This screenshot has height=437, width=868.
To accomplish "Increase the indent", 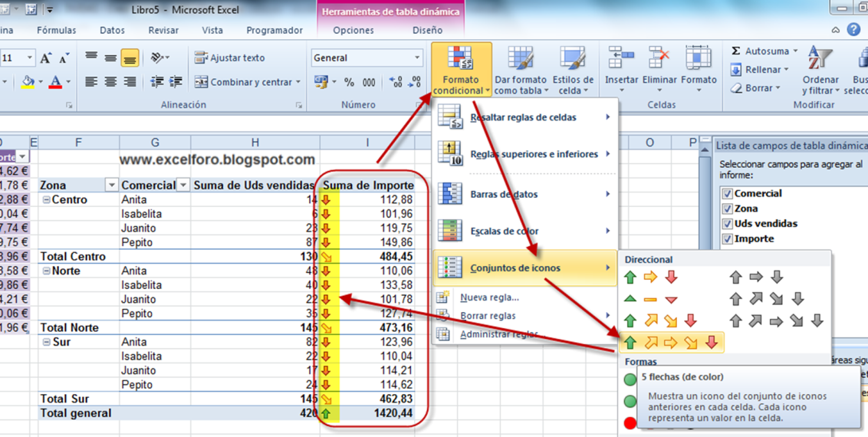I will coord(176,82).
